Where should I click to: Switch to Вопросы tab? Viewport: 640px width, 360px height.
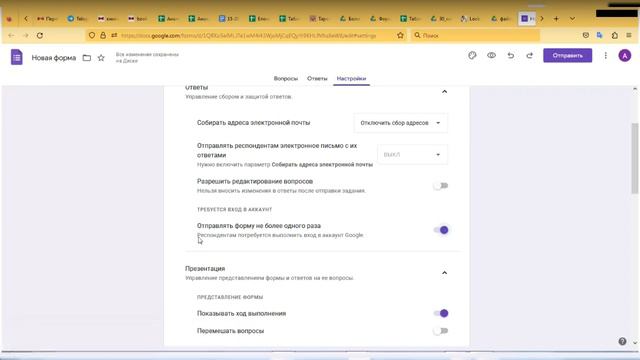(x=286, y=78)
